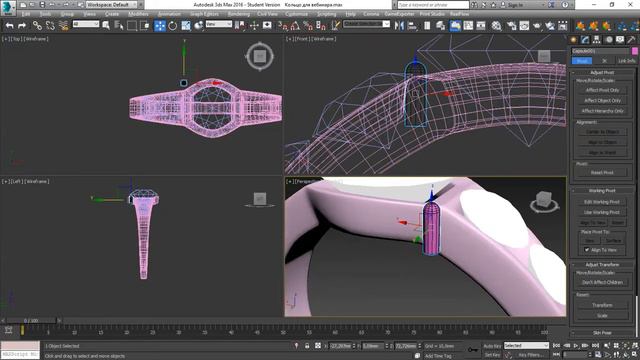Click the Select and Manipulate icon
Screen dimensions: 640x360
[x=254, y=26]
